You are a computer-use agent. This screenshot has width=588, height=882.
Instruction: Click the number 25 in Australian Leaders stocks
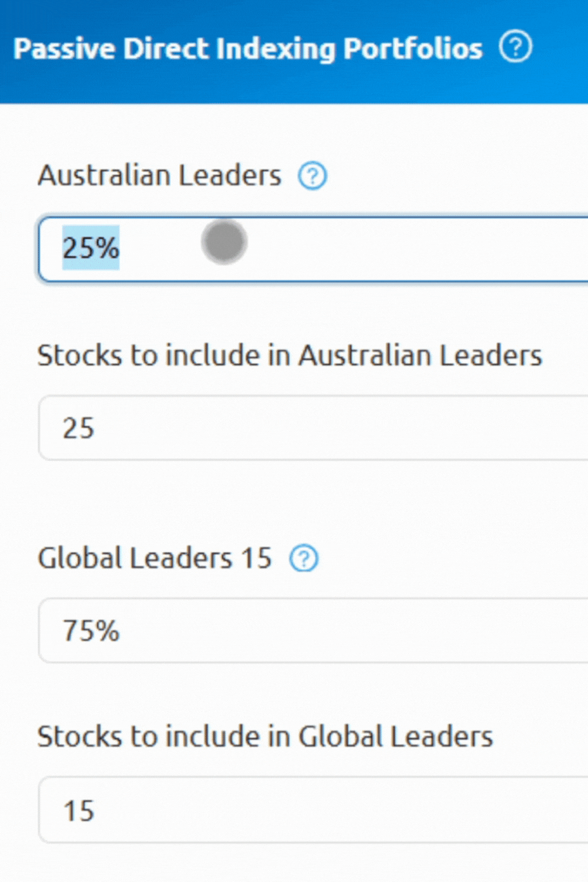tap(79, 428)
